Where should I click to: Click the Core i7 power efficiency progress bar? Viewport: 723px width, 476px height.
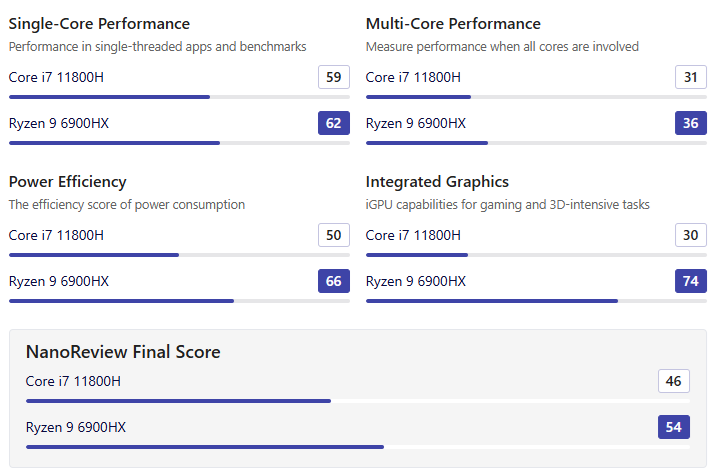click(x=179, y=255)
